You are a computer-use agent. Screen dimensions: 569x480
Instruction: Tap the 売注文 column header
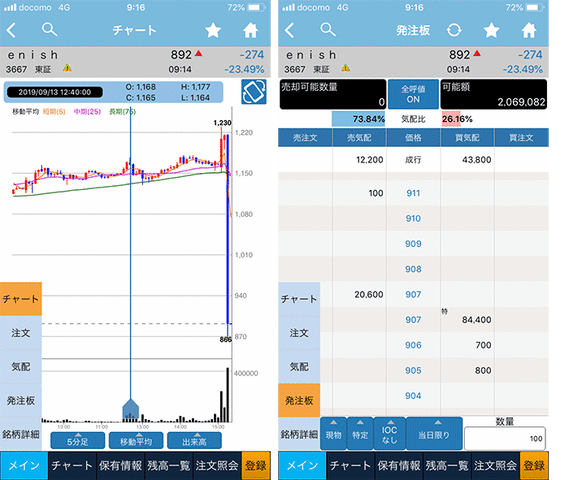tap(305, 138)
